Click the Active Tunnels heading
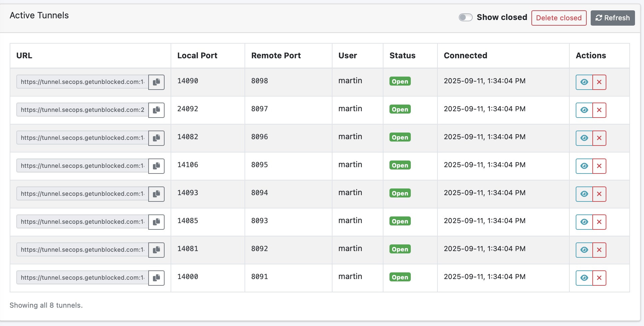 [39, 15]
